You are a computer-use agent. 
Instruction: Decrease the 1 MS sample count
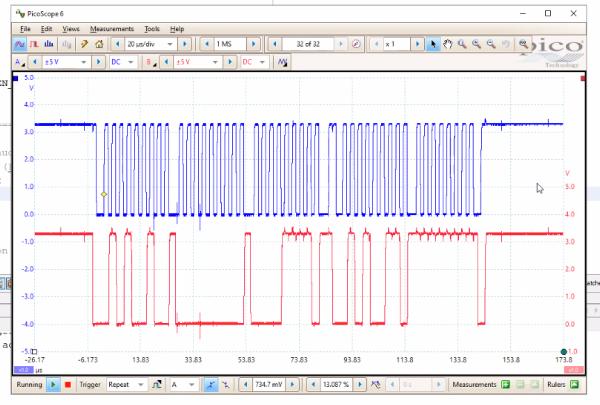[x=207, y=44]
